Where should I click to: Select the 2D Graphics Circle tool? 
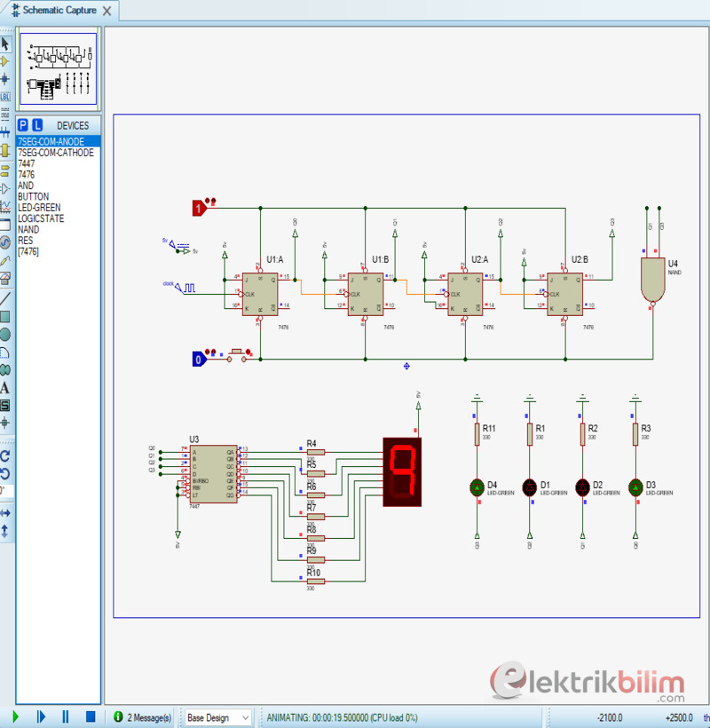pyautogui.click(x=5, y=334)
